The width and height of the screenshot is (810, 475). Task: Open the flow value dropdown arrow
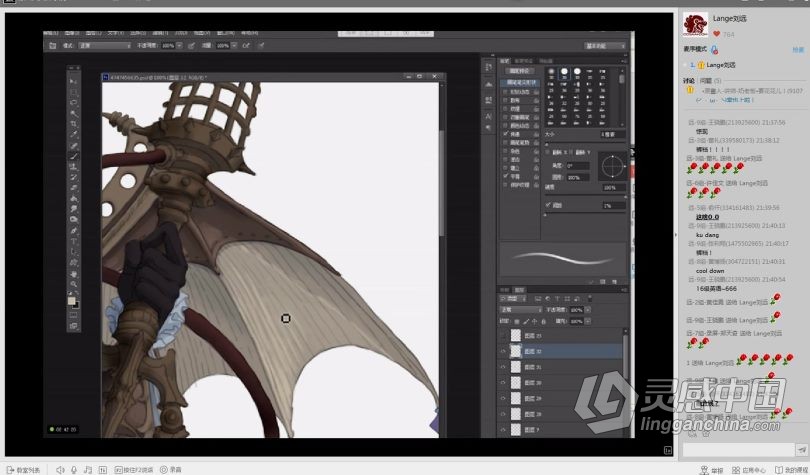point(234,45)
